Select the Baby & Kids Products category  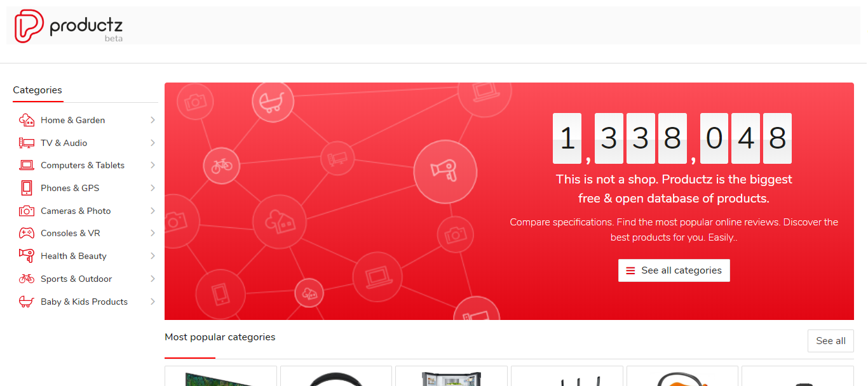coord(84,302)
